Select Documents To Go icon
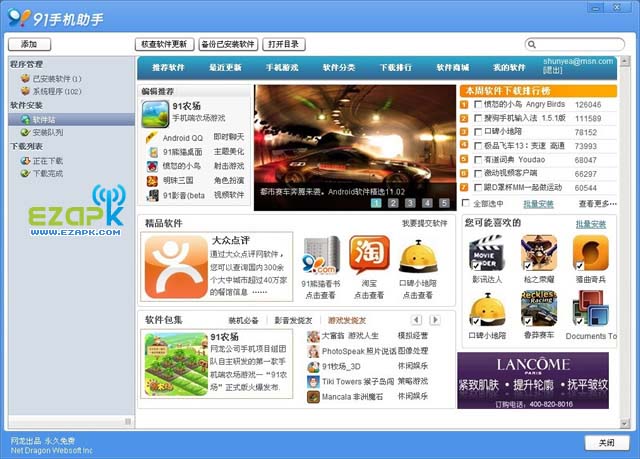640x459 pixels. 591,308
